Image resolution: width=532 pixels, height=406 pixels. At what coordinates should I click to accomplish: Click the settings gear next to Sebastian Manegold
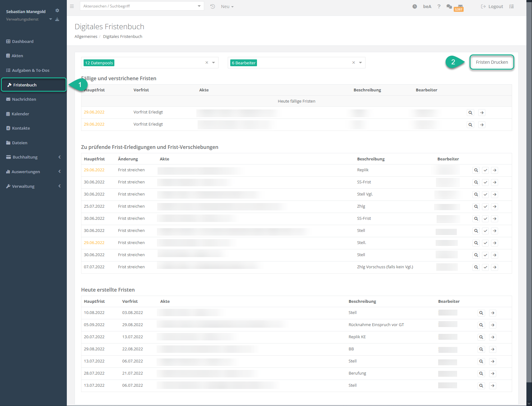[x=57, y=11]
